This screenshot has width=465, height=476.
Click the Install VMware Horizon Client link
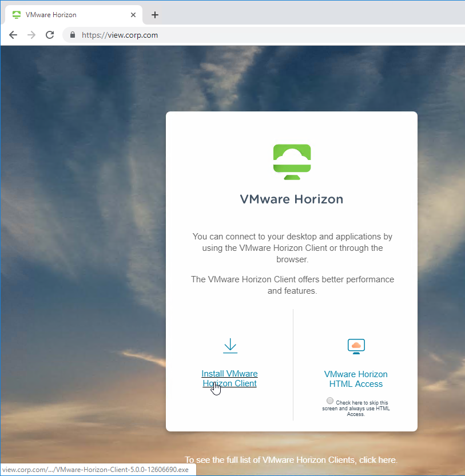(230, 378)
